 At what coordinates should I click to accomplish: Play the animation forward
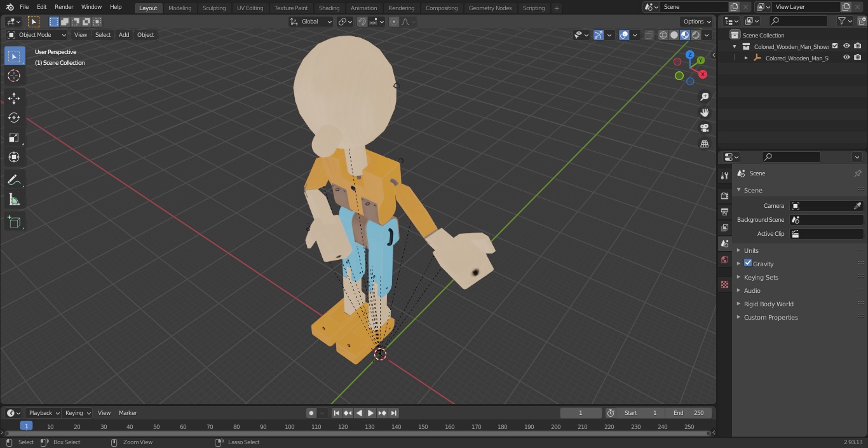[x=370, y=413]
